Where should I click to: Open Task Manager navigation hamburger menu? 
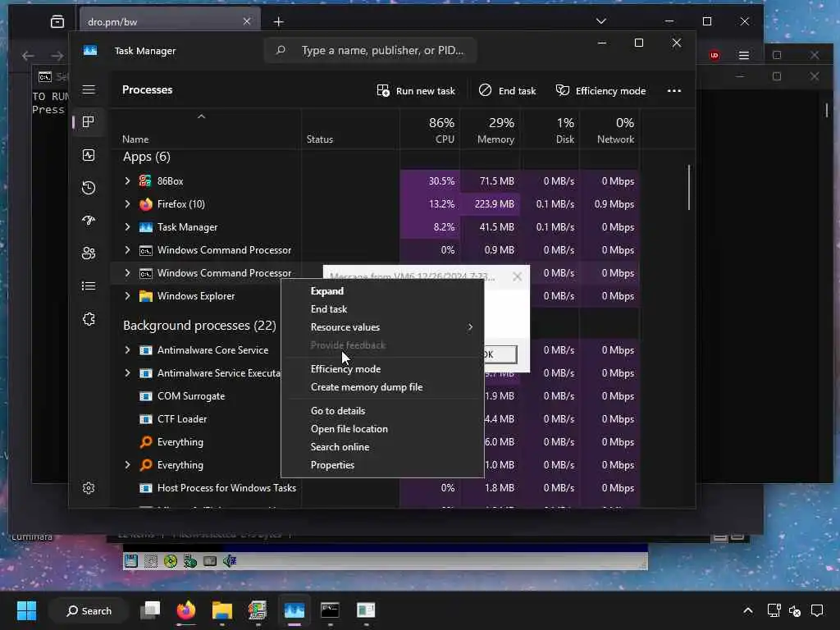89,89
